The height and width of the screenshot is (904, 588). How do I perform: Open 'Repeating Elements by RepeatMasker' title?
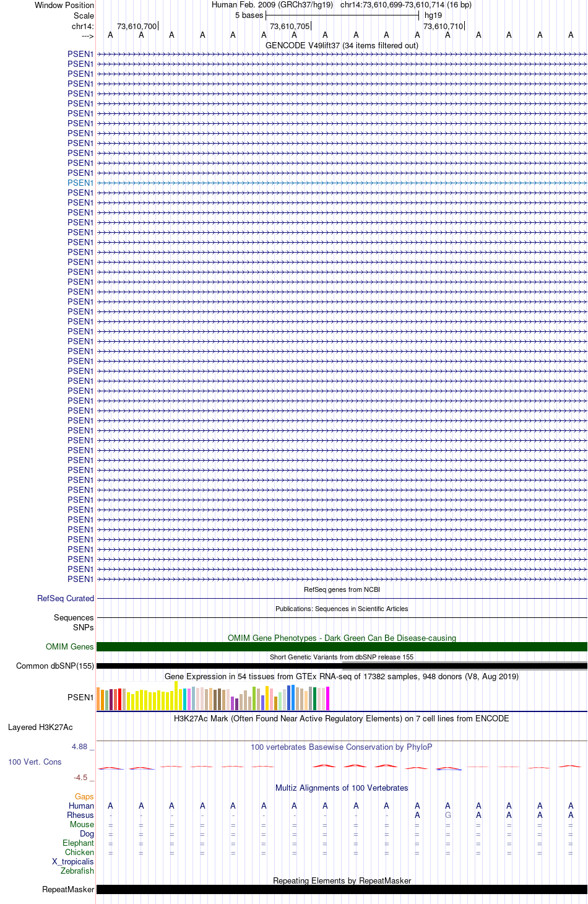pyautogui.click(x=342, y=880)
